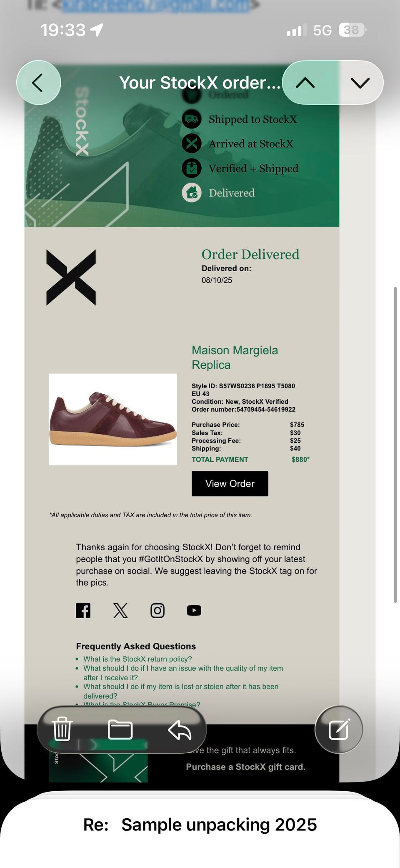The width and height of the screenshot is (400, 868).
Task: Tap the scrollbar on the right edge
Action: pos(395,445)
